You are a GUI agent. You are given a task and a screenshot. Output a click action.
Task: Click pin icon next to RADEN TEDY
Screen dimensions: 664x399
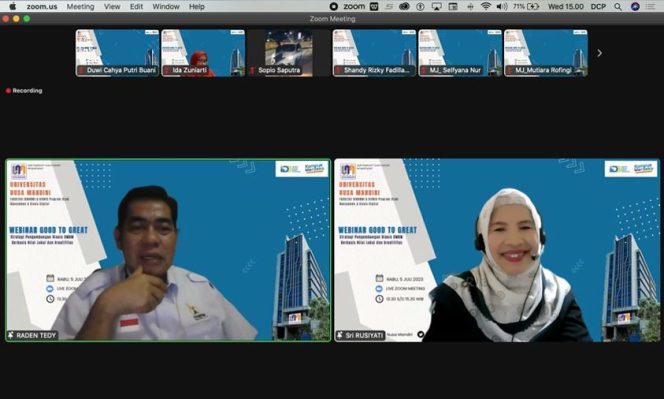tap(11, 335)
